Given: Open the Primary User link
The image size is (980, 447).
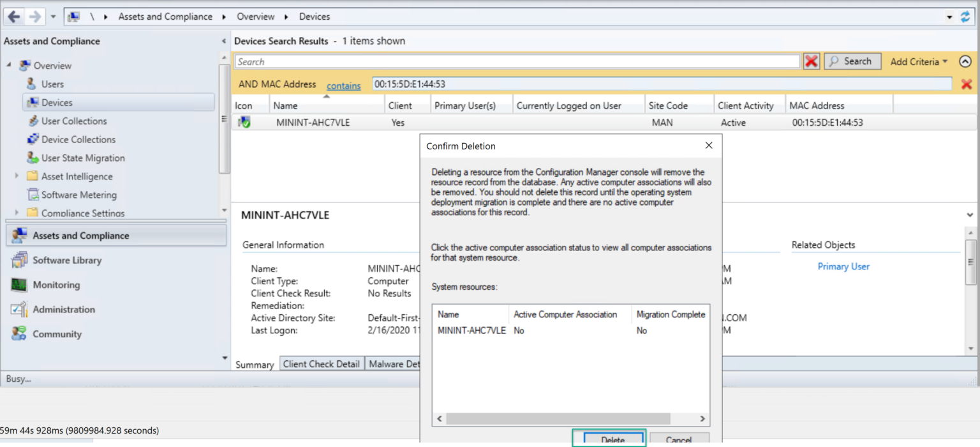Looking at the screenshot, I should [843, 266].
